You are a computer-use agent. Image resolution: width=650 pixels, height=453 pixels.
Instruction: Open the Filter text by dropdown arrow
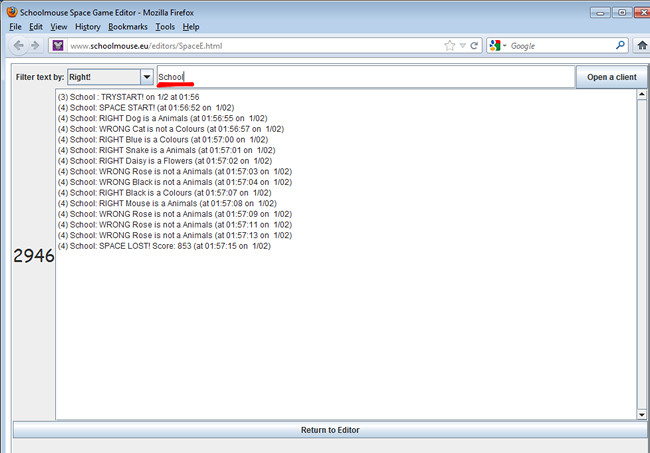point(147,77)
